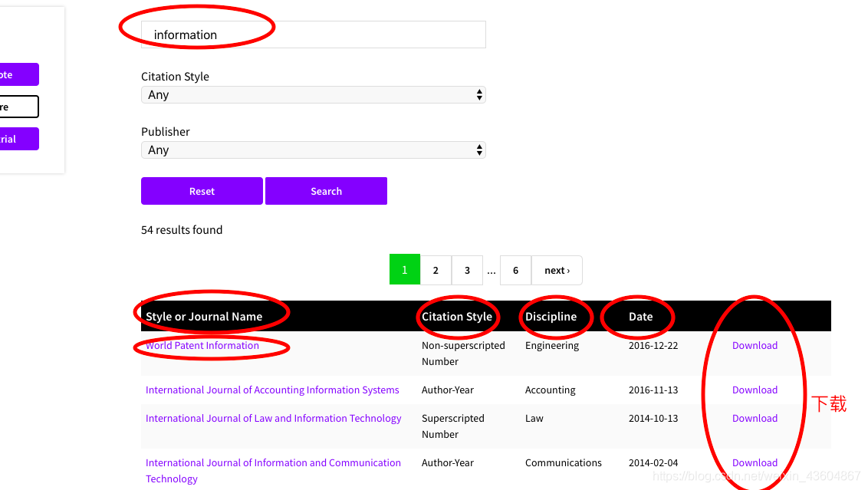Click the top purple sidebar button ending in 'ote'
868x490 pixels.
[19, 74]
